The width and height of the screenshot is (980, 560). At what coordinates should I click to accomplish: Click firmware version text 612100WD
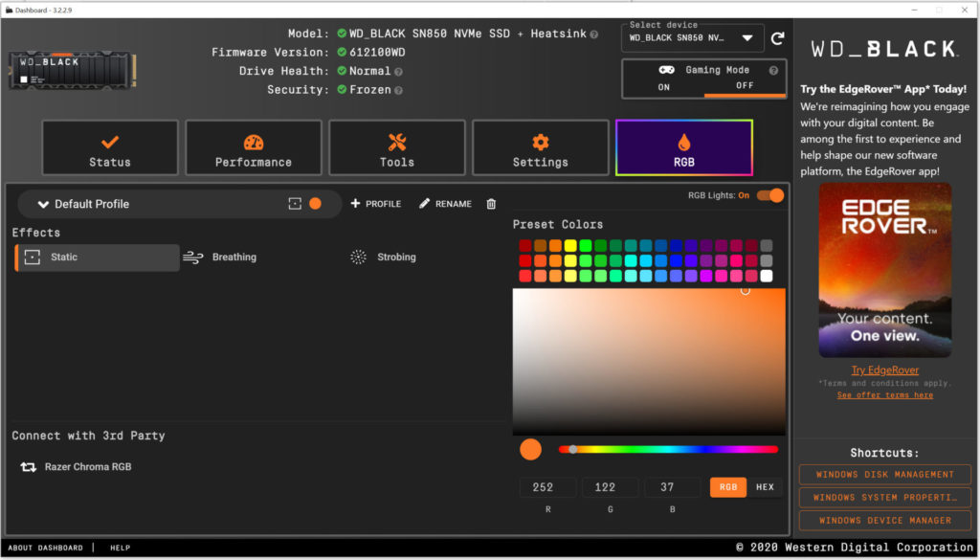click(x=377, y=53)
